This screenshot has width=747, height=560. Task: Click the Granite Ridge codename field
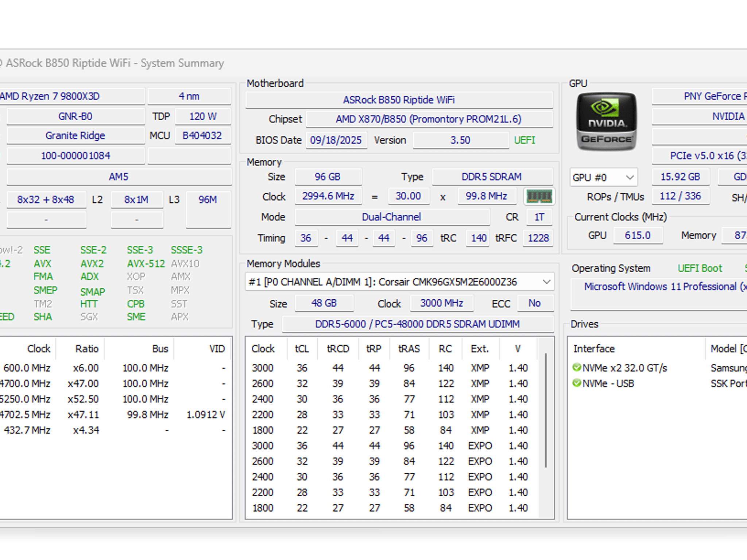pyautogui.click(x=76, y=136)
